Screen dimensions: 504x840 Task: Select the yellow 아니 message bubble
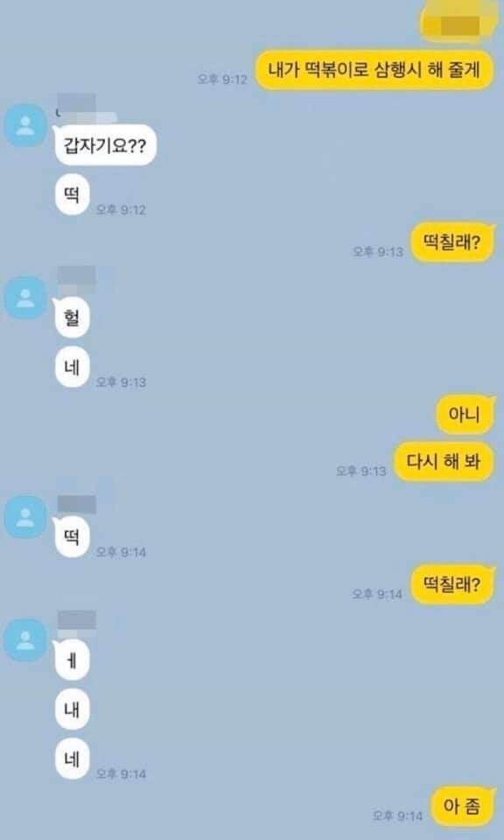point(465,414)
